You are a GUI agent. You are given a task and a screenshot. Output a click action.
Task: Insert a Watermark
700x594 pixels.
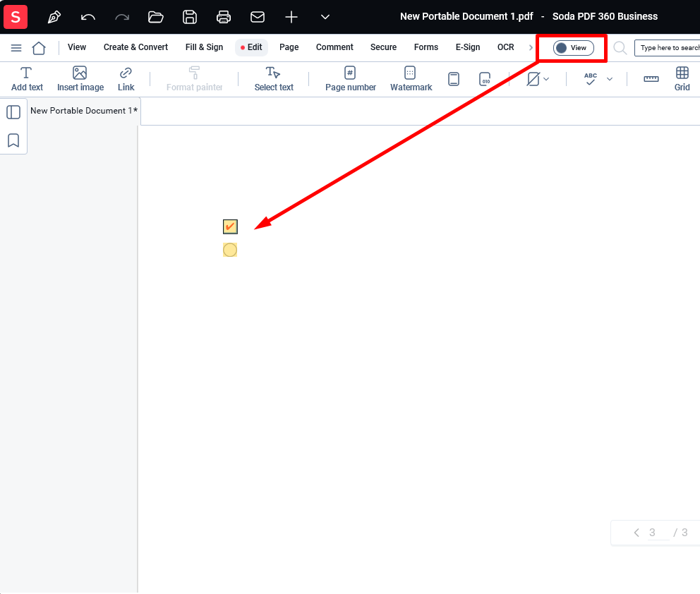411,79
